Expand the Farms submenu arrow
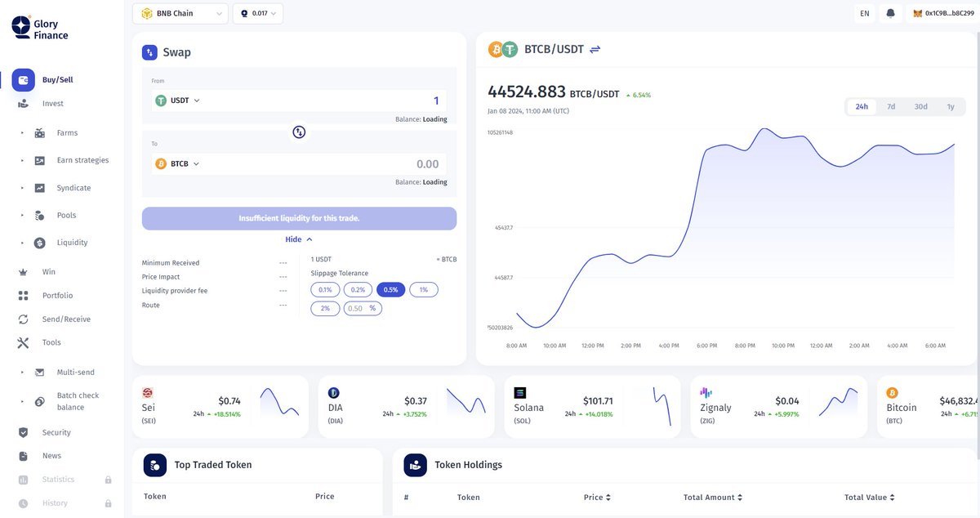The height and width of the screenshot is (518, 980). point(22,133)
